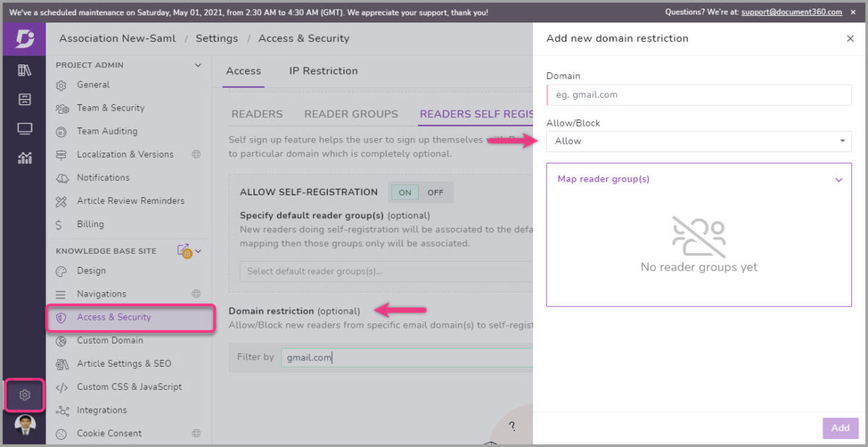Switch to the IP Restriction tab
868x447 pixels.
pyautogui.click(x=323, y=70)
